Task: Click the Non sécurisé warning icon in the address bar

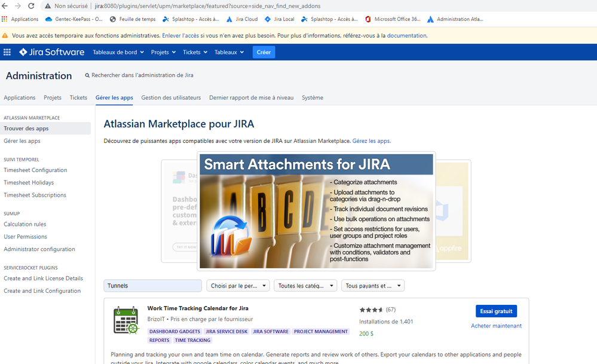Action: pyautogui.click(x=48, y=6)
